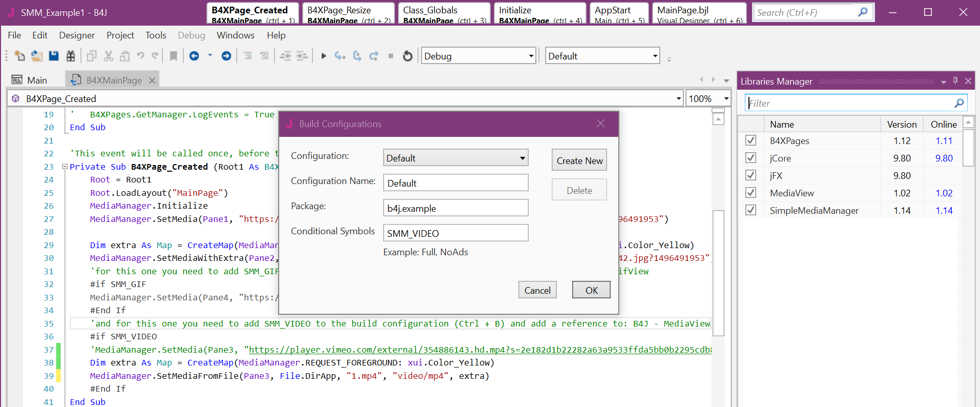Click the New file toolbar icon

pyautogui.click(x=19, y=56)
